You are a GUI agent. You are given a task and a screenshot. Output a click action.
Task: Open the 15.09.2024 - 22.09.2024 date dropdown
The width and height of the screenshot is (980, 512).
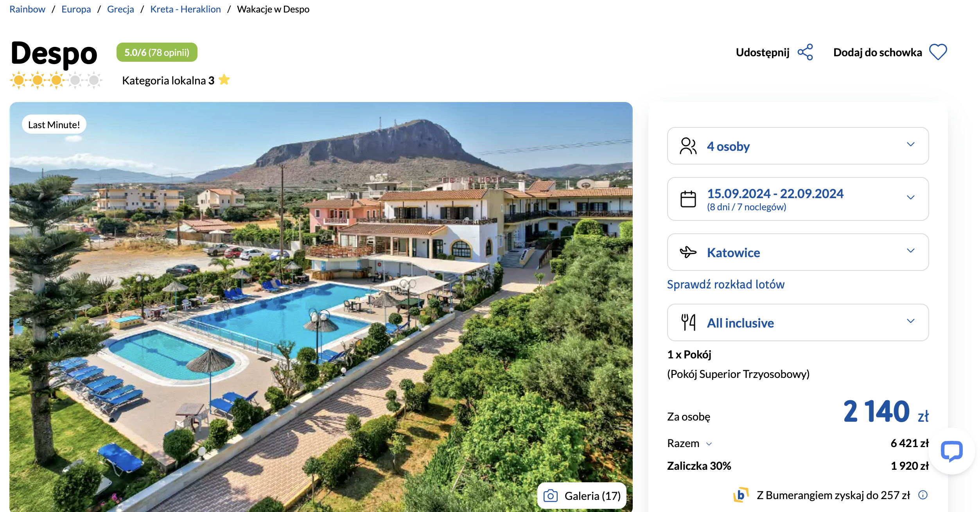798,199
